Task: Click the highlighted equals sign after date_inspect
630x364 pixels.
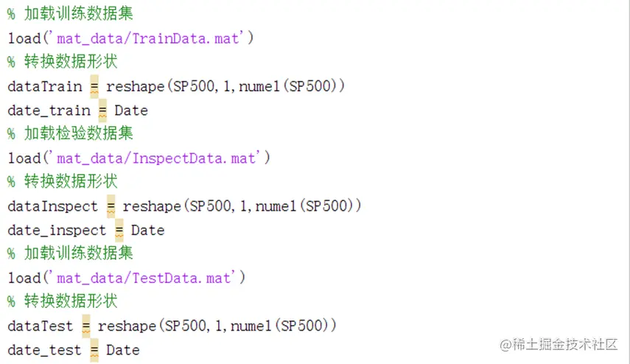Action: pos(119,231)
